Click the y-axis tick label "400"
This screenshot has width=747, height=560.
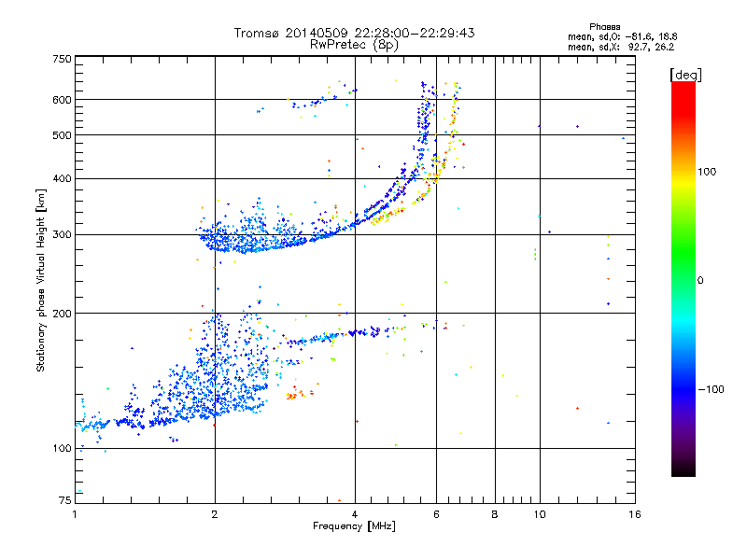[62, 179]
